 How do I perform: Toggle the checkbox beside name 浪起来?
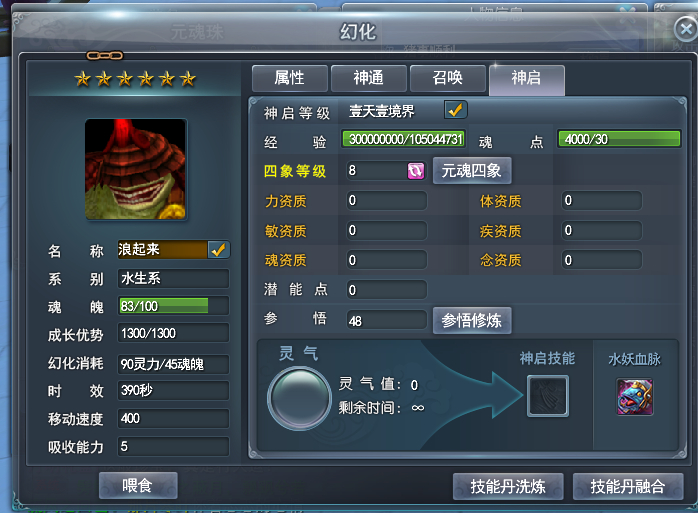tap(219, 250)
